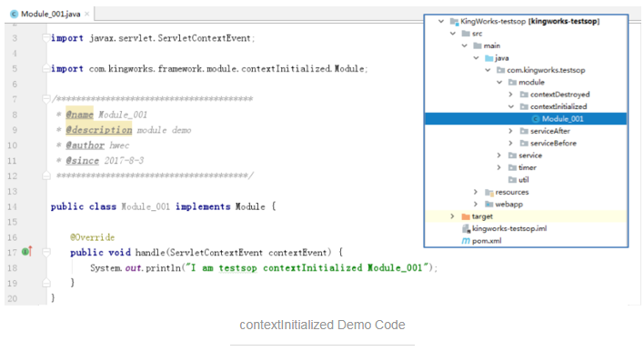
Task: Collapse the src folder chevron
Action: [453, 34]
